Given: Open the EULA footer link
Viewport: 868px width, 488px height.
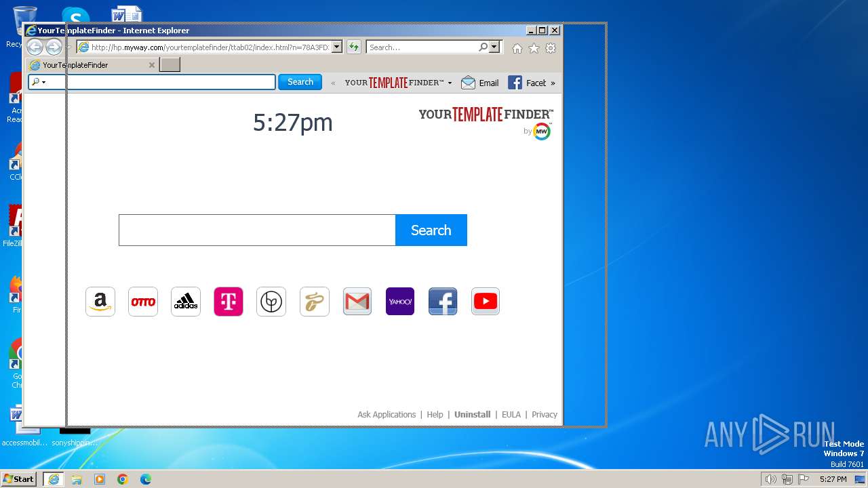Looking at the screenshot, I should pos(511,415).
